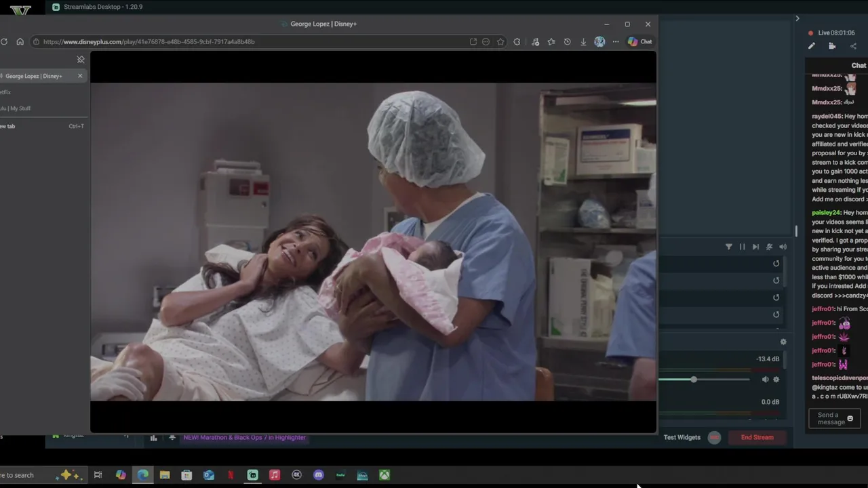Viewport: 868px width, 488px height.
Task: Toggle the Streamlabs event volume speaker
Action: (x=783, y=247)
